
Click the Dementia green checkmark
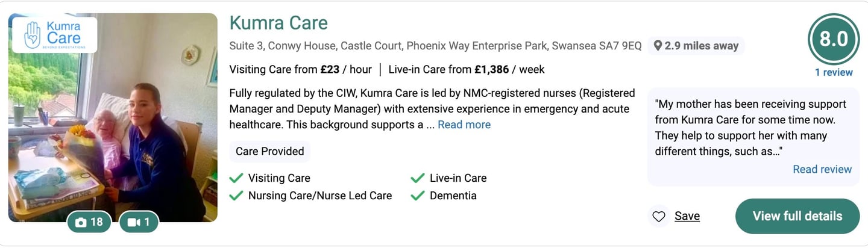pyautogui.click(x=418, y=196)
